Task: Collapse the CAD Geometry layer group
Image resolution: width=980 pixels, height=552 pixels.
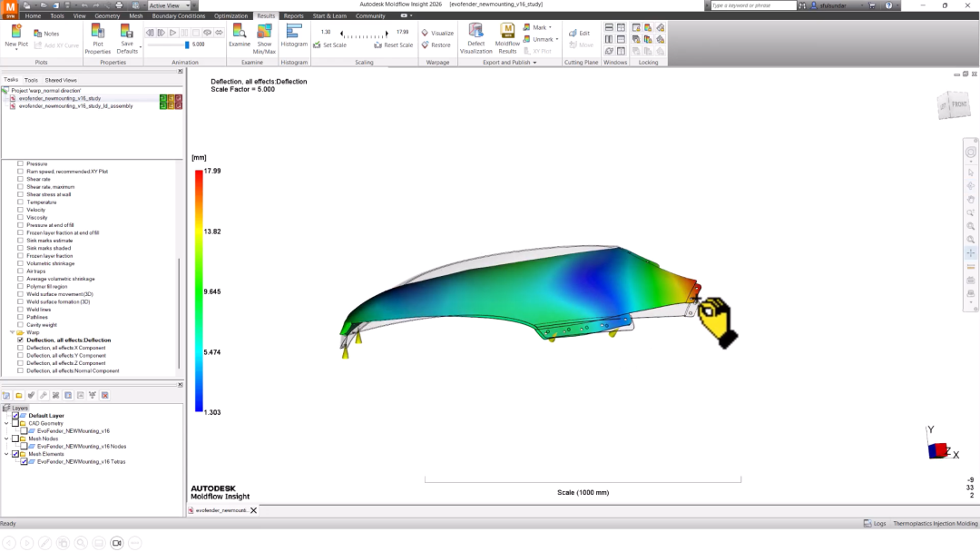Action: [x=7, y=423]
